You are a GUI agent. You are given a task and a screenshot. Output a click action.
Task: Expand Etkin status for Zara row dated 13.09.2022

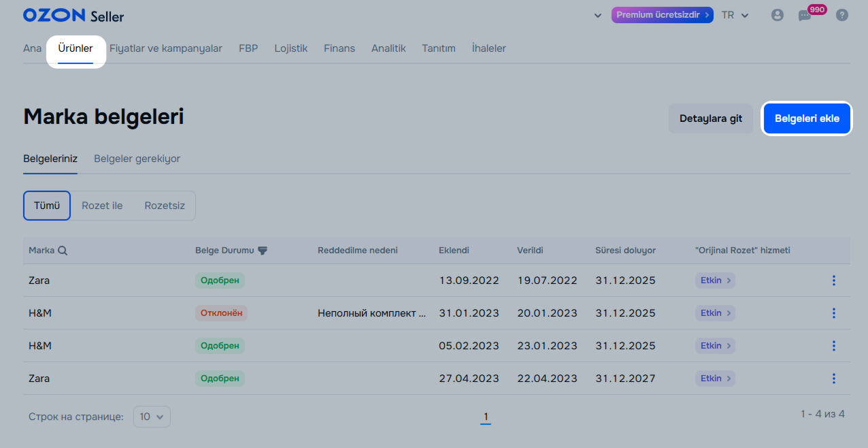[715, 281]
